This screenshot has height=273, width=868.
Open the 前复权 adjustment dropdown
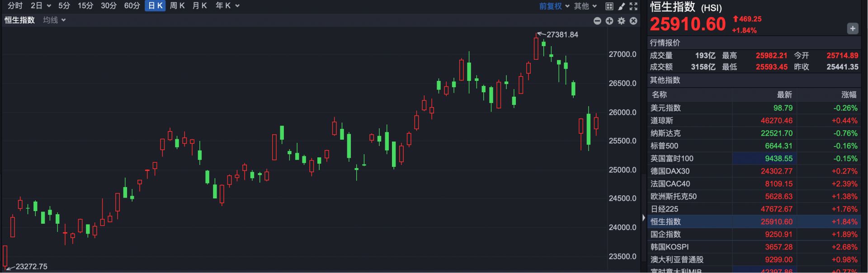coord(554,6)
